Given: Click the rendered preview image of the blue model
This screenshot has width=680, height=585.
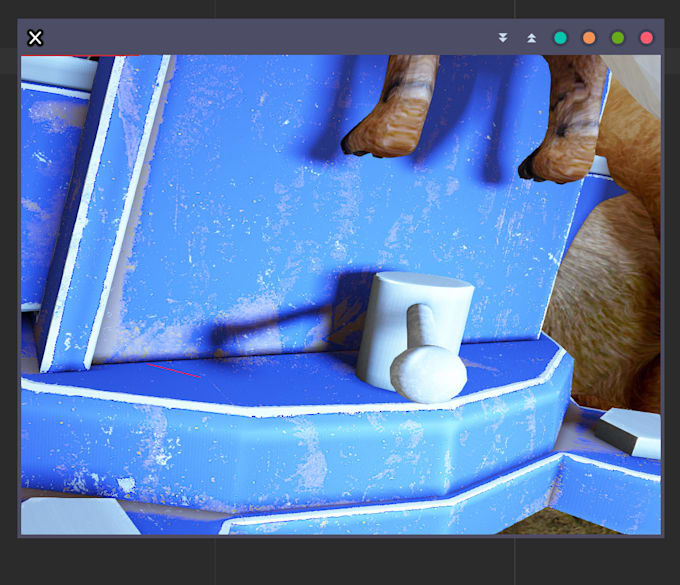Looking at the screenshot, I should (x=341, y=295).
